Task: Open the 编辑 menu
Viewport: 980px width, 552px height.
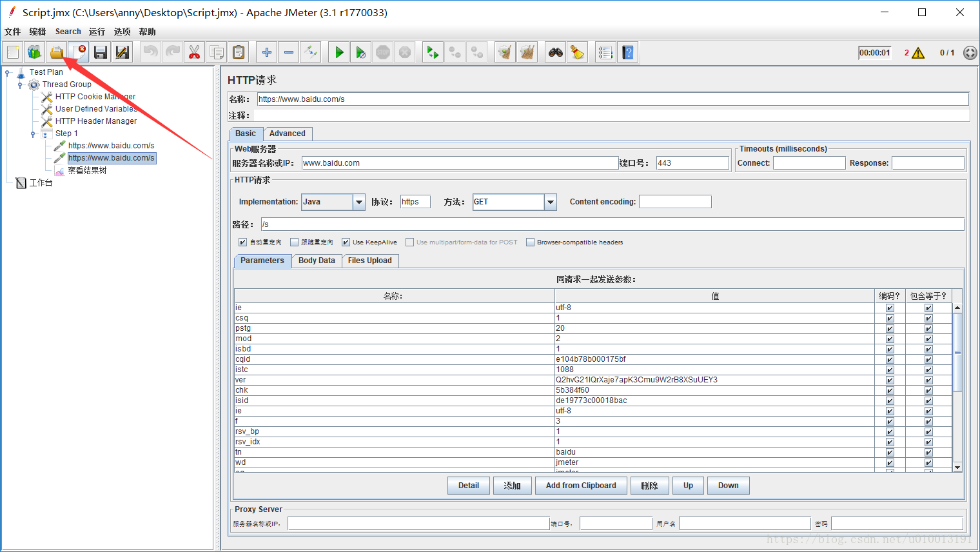Action: [37, 32]
